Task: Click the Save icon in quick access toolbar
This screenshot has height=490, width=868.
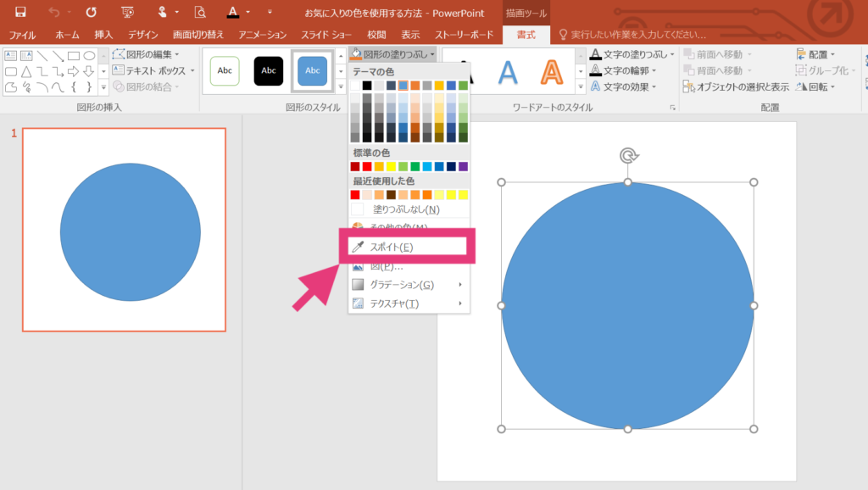Action: [20, 12]
